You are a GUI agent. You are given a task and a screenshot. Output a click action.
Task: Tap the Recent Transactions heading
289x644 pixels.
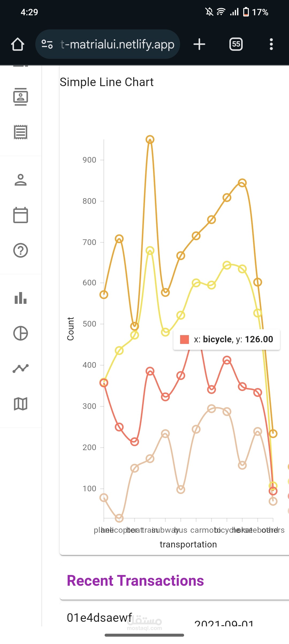click(x=135, y=581)
